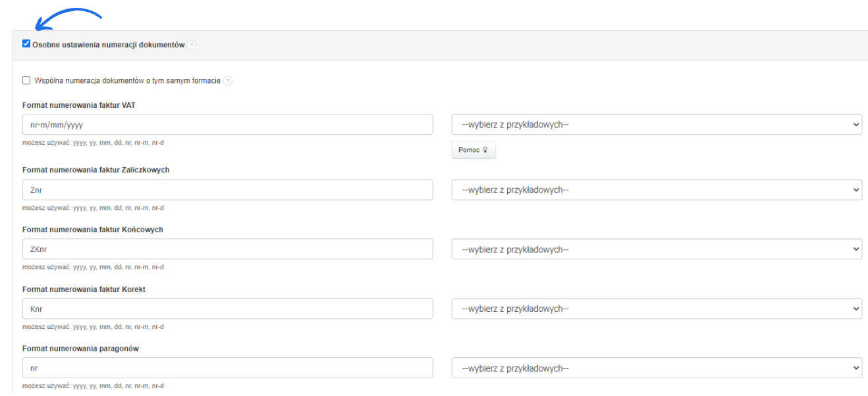Click the faktur VAT format field with nr-m/mm/yyyy

tap(227, 124)
